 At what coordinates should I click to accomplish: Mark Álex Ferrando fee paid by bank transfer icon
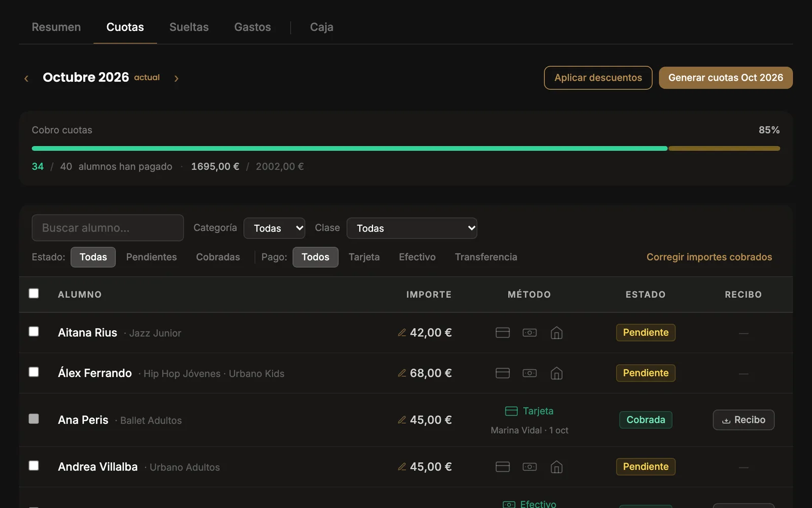pyautogui.click(x=557, y=373)
